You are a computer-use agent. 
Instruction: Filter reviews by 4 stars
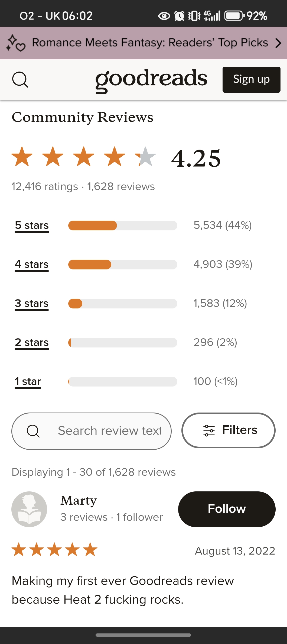click(32, 265)
